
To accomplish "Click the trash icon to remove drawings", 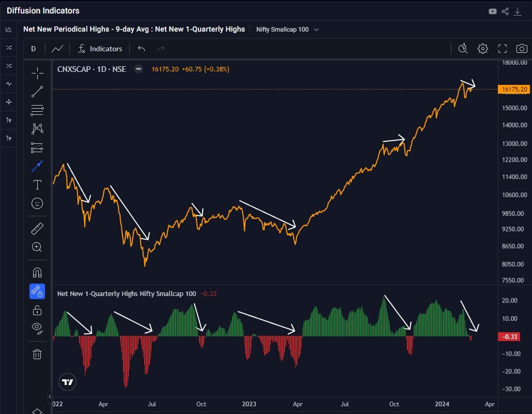I will point(37,354).
